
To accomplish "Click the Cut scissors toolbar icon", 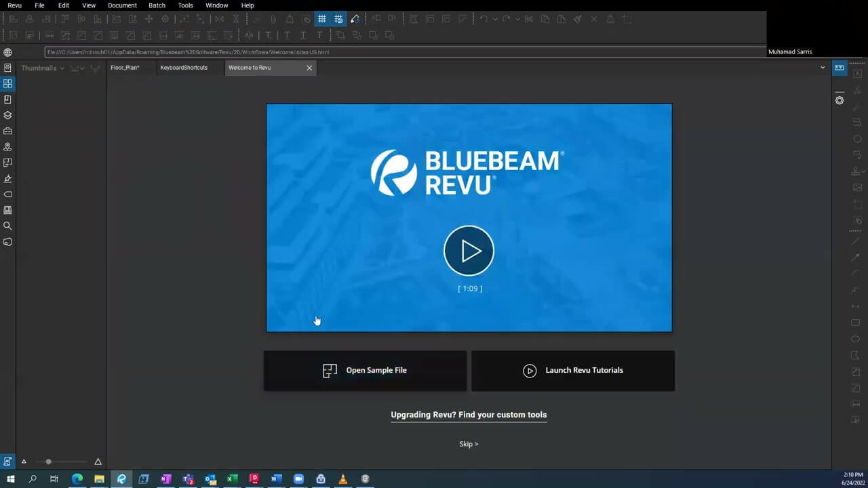I will tap(529, 19).
